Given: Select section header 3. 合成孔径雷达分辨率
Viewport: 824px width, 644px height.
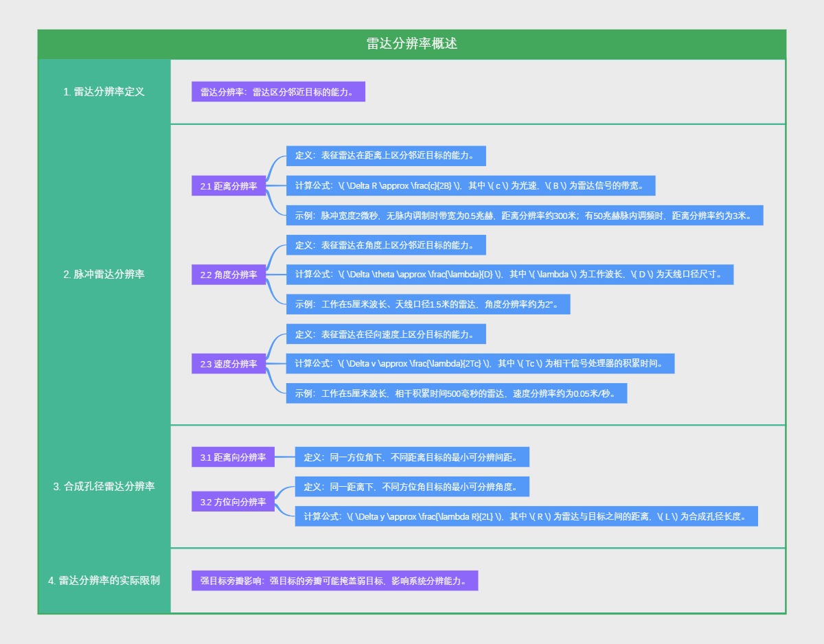Looking at the screenshot, I should pyautogui.click(x=104, y=486).
